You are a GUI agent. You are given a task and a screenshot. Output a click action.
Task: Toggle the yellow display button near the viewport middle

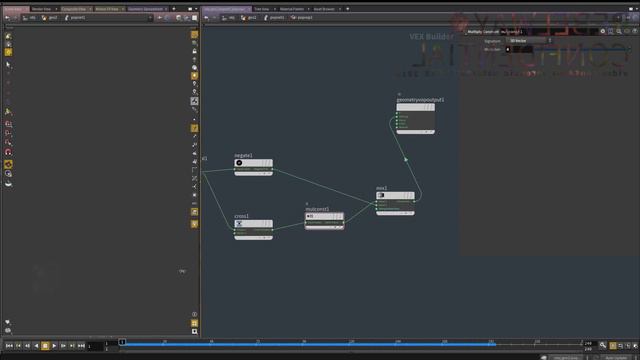coord(195,128)
